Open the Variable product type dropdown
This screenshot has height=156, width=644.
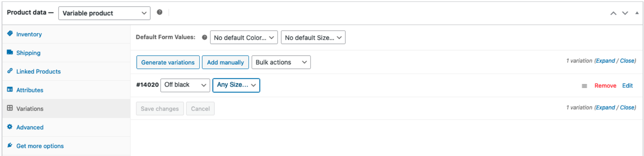point(104,13)
